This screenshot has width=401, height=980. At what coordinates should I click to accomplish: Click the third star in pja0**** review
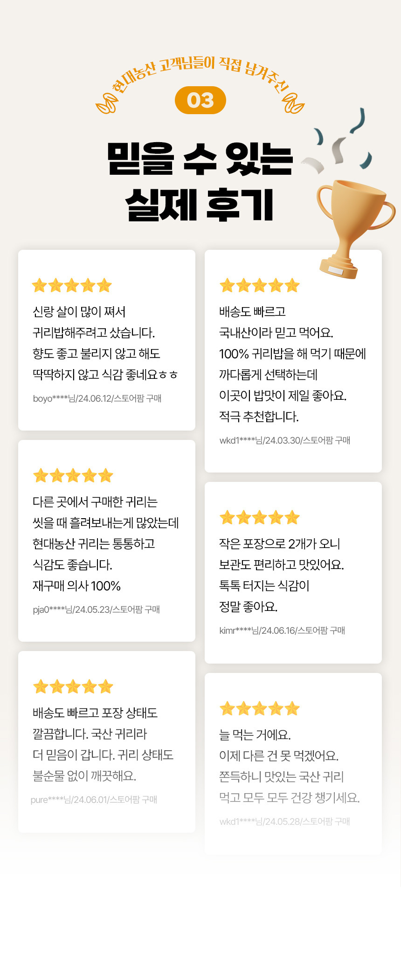[73, 475]
